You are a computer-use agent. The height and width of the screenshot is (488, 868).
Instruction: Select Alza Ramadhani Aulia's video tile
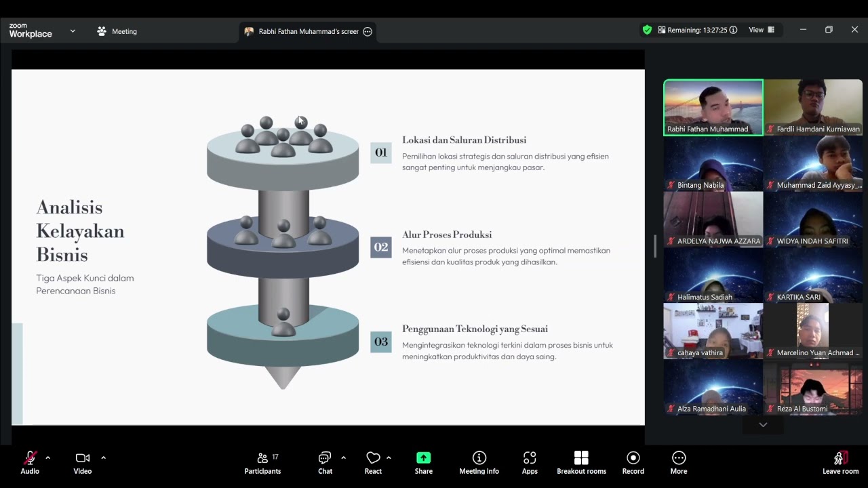pos(713,387)
